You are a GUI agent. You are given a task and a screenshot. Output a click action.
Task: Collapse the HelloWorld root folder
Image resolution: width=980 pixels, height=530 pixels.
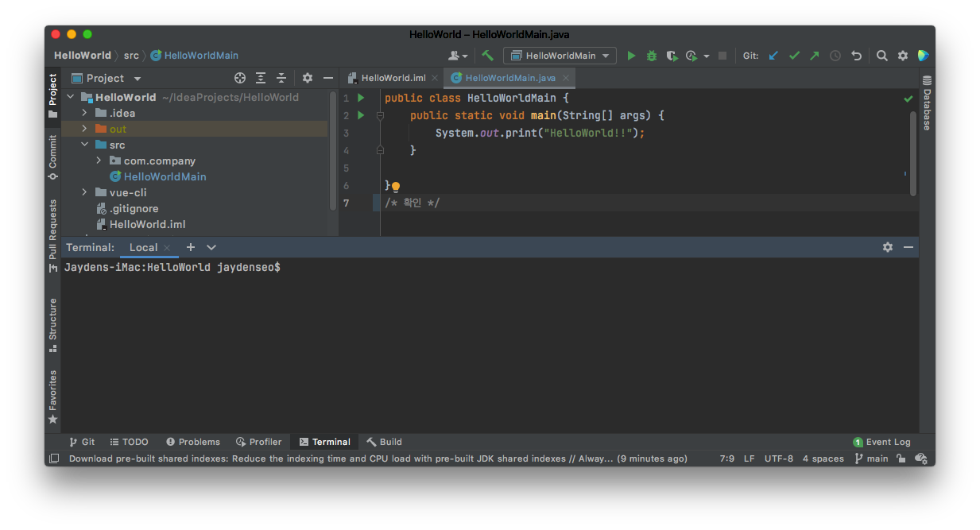tap(70, 97)
